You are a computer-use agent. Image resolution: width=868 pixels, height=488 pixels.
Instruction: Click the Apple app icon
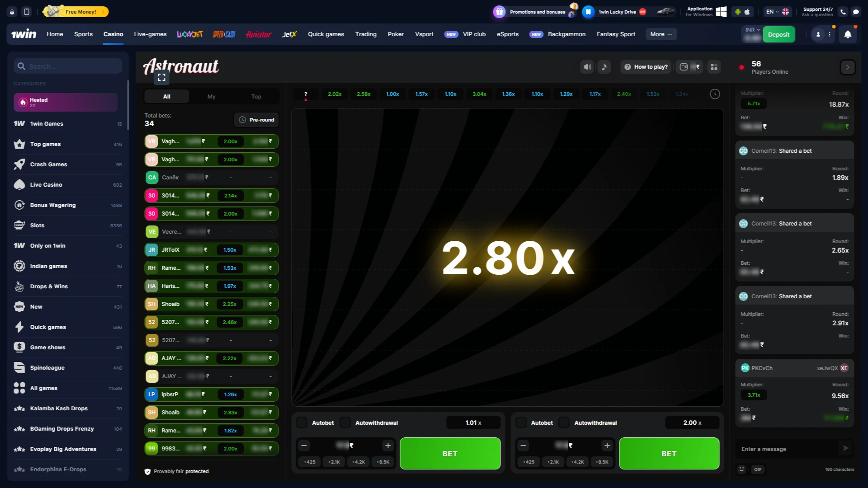pyautogui.click(x=747, y=12)
